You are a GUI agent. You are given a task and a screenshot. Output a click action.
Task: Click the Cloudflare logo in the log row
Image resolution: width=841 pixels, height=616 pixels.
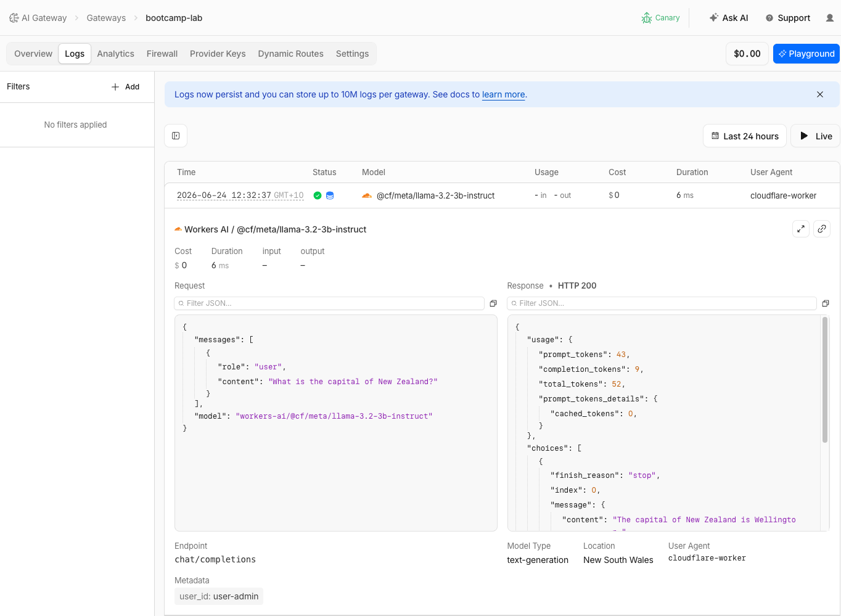click(x=367, y=195)
